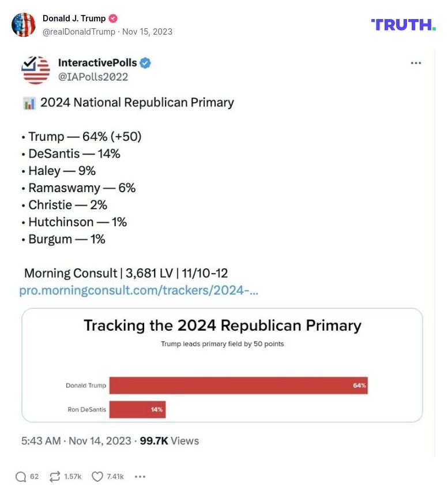Click the red verified badge beside Donald J. Trump
This screenshot has width=448, height=494.
click(x=113, y=18)
